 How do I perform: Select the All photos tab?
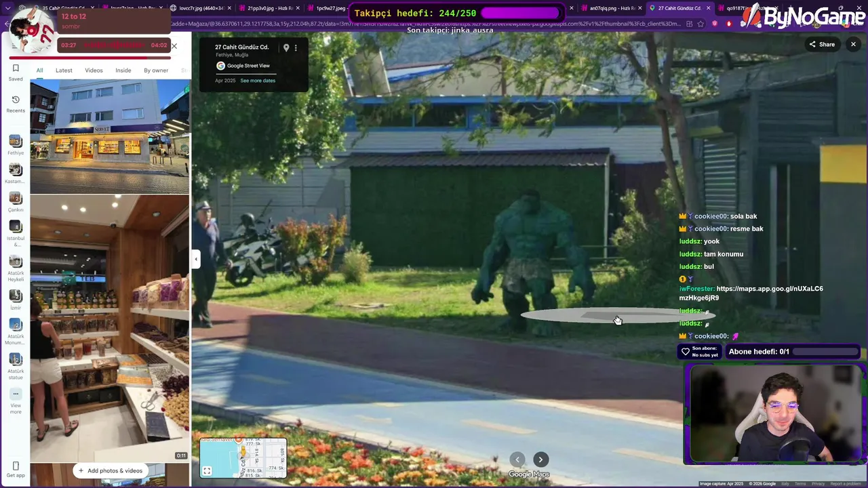pyautogui.click(x=39, y=70)
